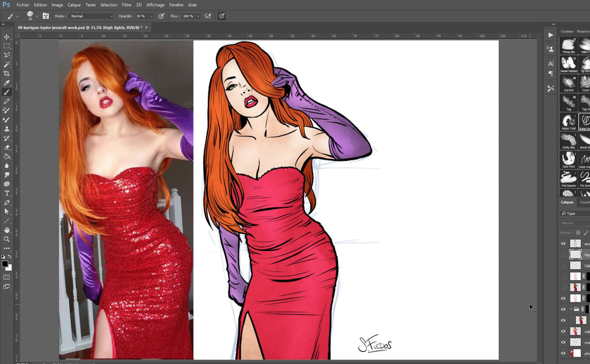Open the Flux slider dropdown arrow
Screen dimensions: 590x364
198,16
